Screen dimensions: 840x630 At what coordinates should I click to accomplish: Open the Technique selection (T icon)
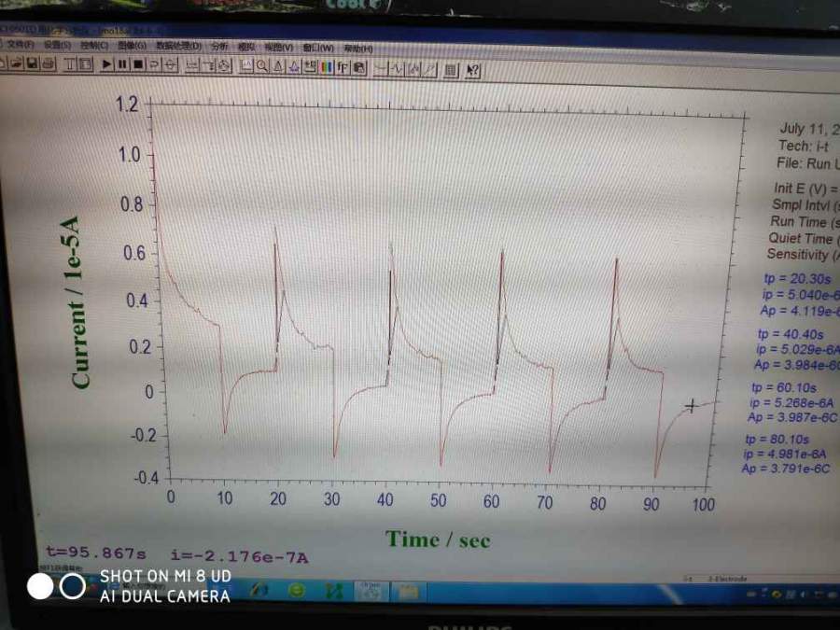70,64
